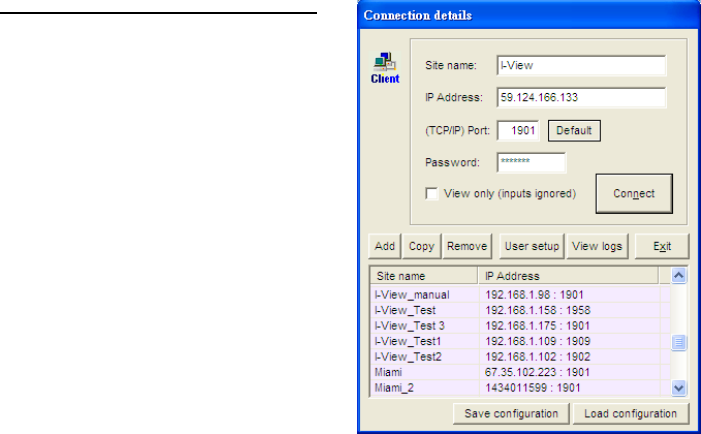Click the Exit button
This screenshot has height=434, width=701.
tap(662, 246)
